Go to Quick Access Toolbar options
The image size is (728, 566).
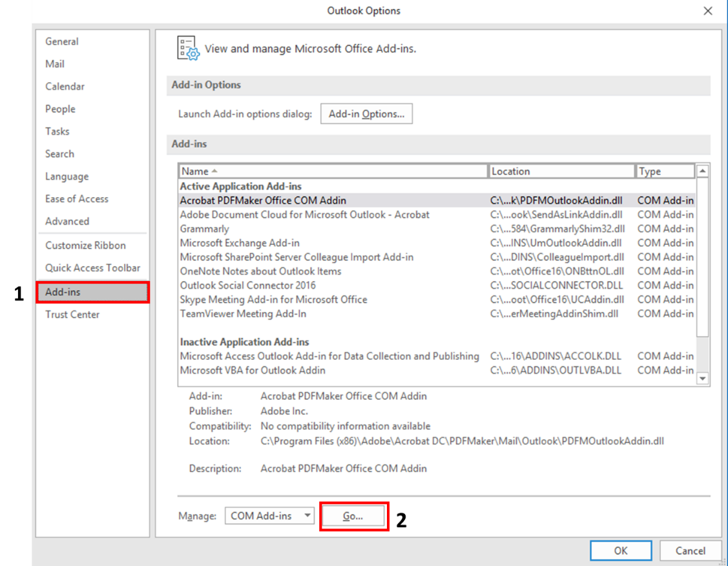click(93, 268)
